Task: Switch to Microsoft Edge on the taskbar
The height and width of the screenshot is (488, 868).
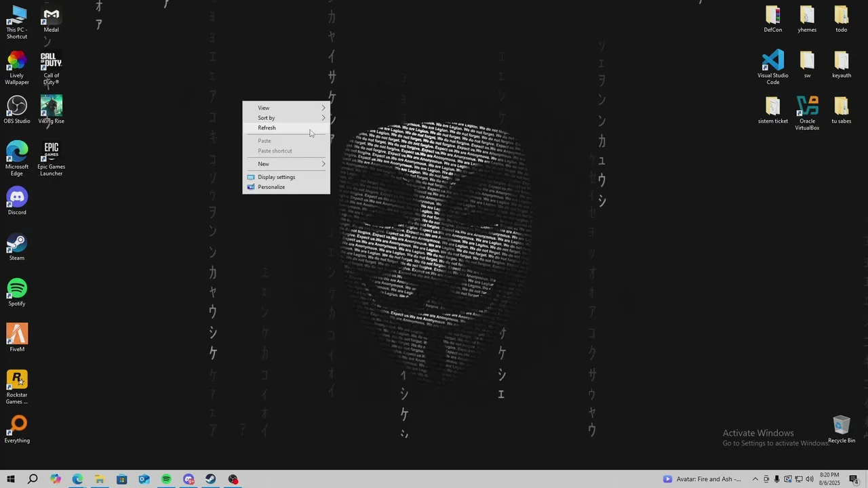Action: [x=77, y=479]
